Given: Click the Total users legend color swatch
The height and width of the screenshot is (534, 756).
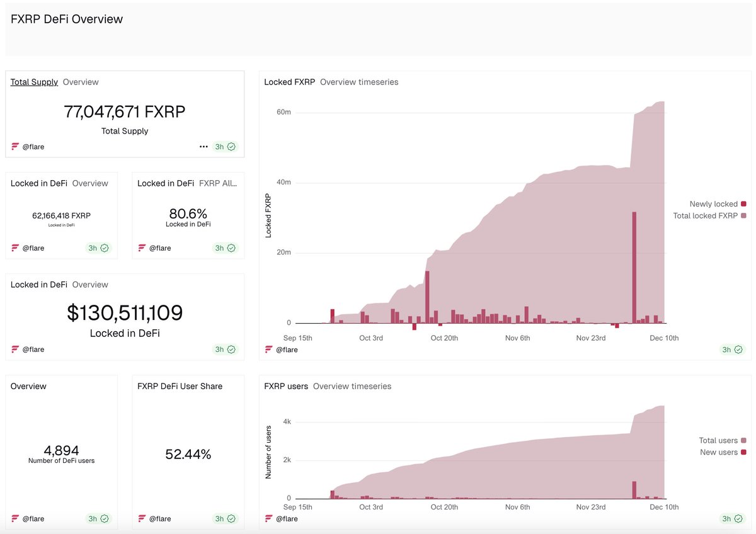Looking at the screenshot, I should point(743,441).
